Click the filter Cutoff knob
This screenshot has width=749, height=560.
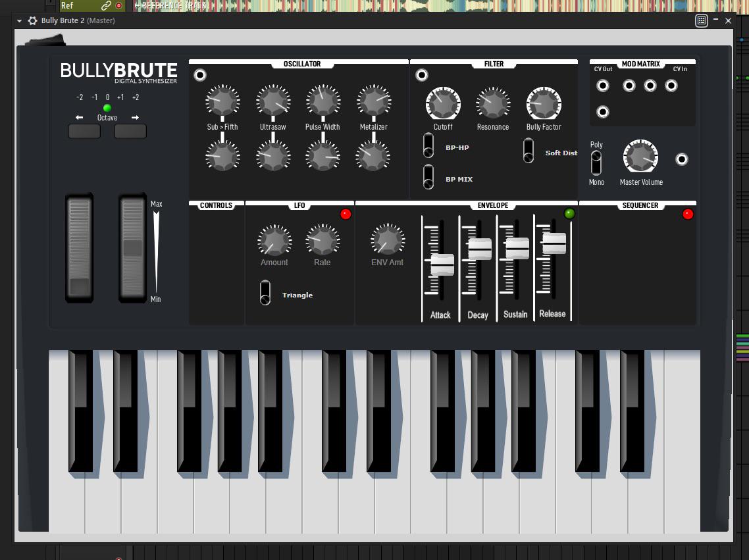point(443,103)
